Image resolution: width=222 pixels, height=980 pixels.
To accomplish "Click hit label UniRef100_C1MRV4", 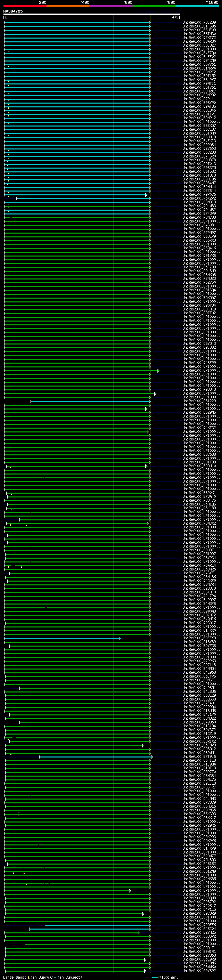I will coord(199,68).
